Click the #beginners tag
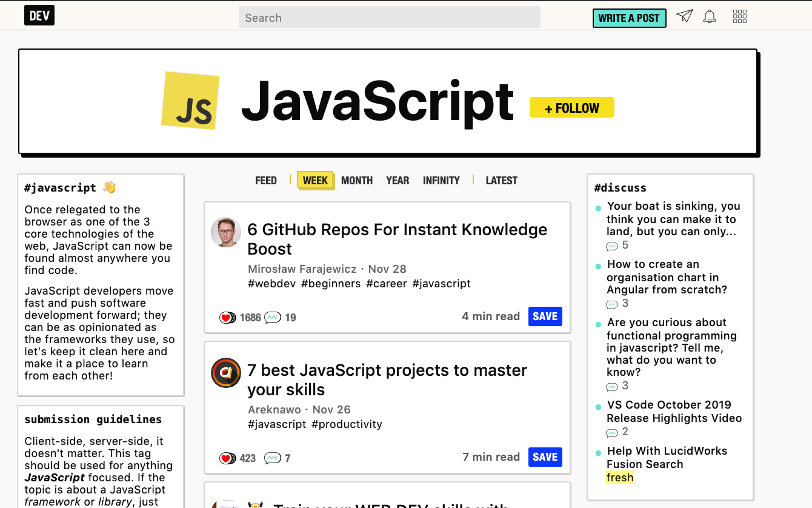Image resolution: width=812 pixels, height=508 pixels. coord(331,284)
